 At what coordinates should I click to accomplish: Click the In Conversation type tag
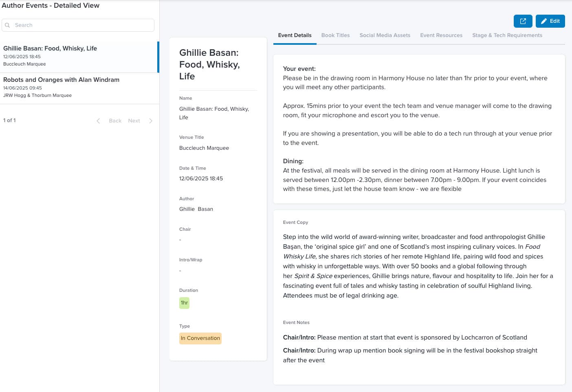200,338
